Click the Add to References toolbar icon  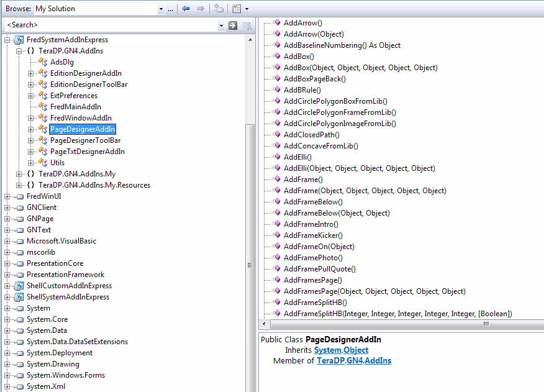point(219,9)
